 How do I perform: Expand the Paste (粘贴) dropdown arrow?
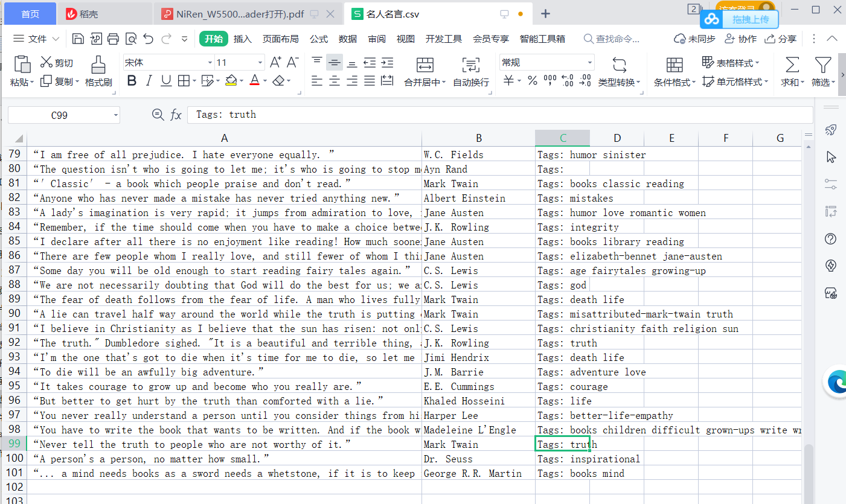pos(32,82)
